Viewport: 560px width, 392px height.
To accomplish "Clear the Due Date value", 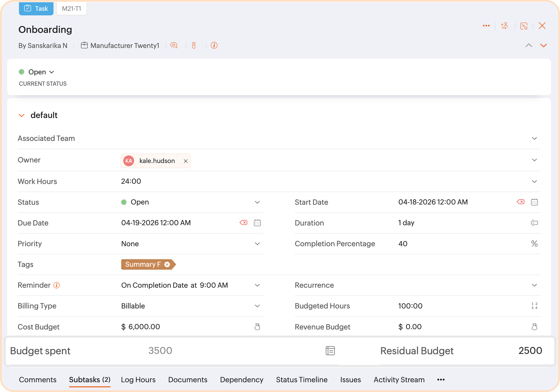I will pos(243,223).
